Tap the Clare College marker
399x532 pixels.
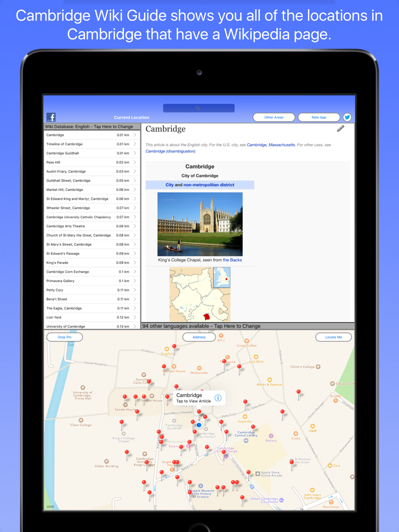[x=81, y=420]
